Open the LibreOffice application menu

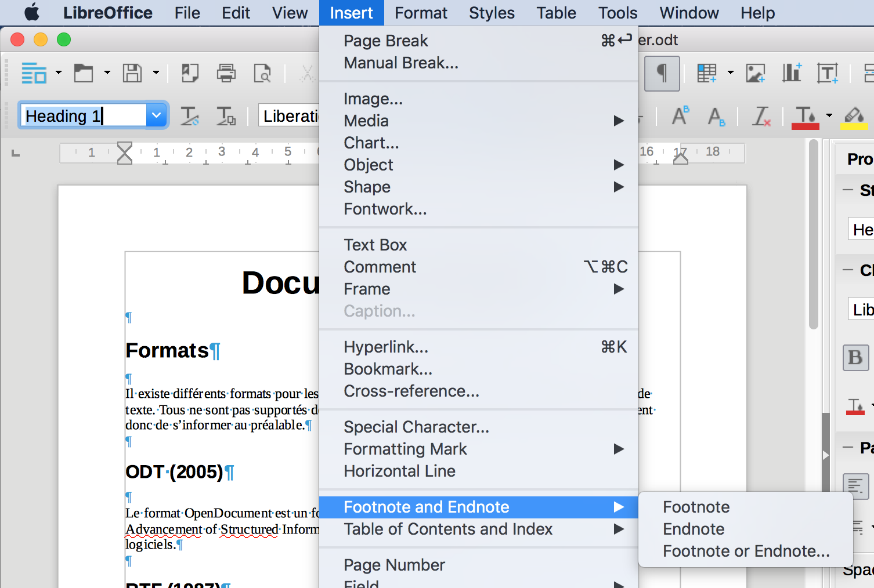(x=107, y=13)
